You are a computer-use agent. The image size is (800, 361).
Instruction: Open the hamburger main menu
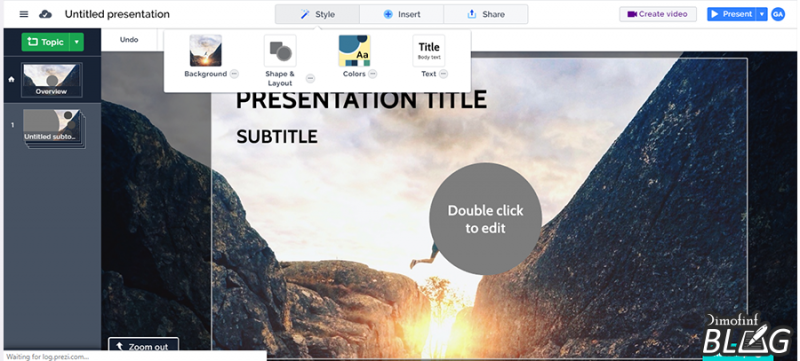[x=23, y=14]
